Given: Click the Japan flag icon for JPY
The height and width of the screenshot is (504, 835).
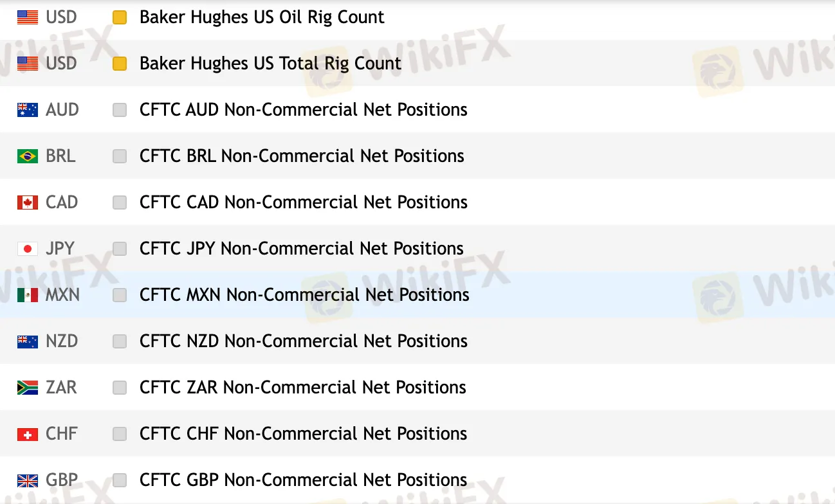Looking at the screenshot, I should tap(28, 249).
